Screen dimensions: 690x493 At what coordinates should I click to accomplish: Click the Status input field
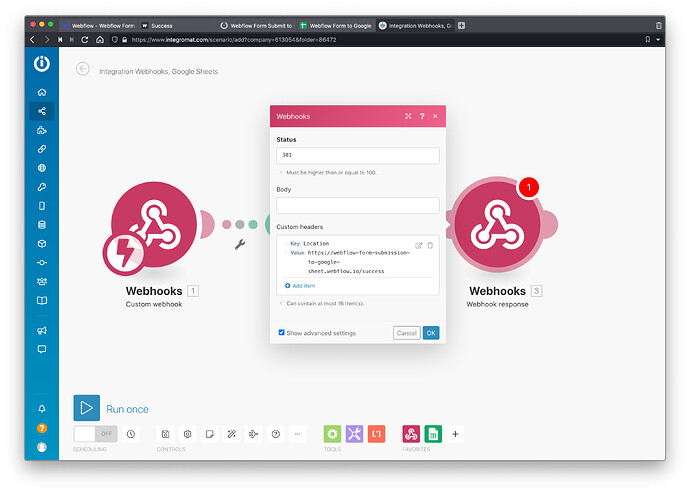(x=358, y=155)
